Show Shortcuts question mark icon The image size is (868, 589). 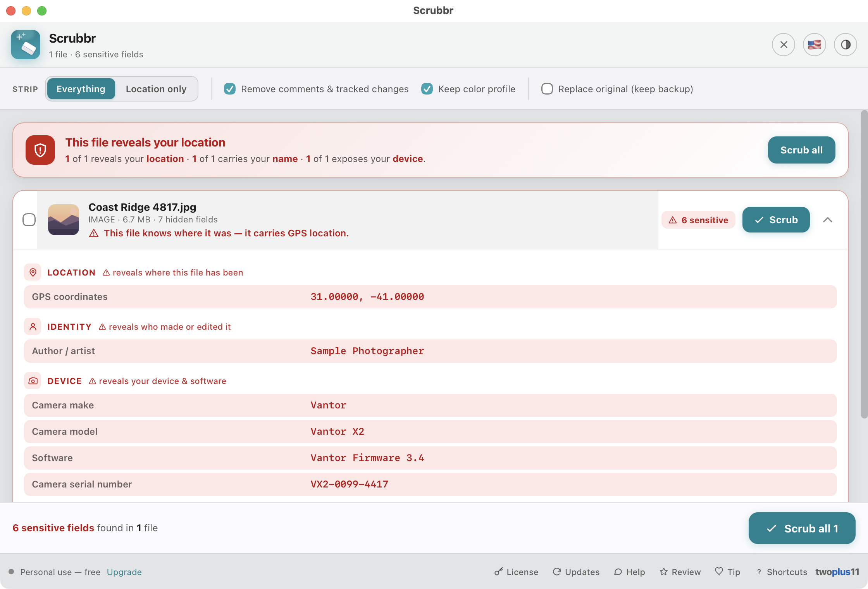(x=759, y=572)
